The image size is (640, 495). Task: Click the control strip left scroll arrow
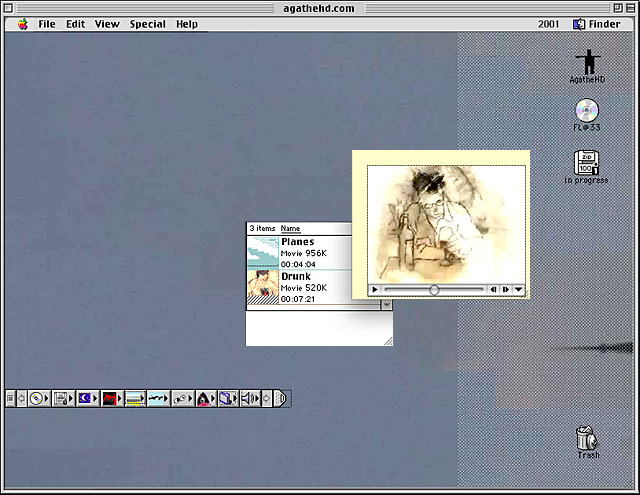(x=22, y=398)
